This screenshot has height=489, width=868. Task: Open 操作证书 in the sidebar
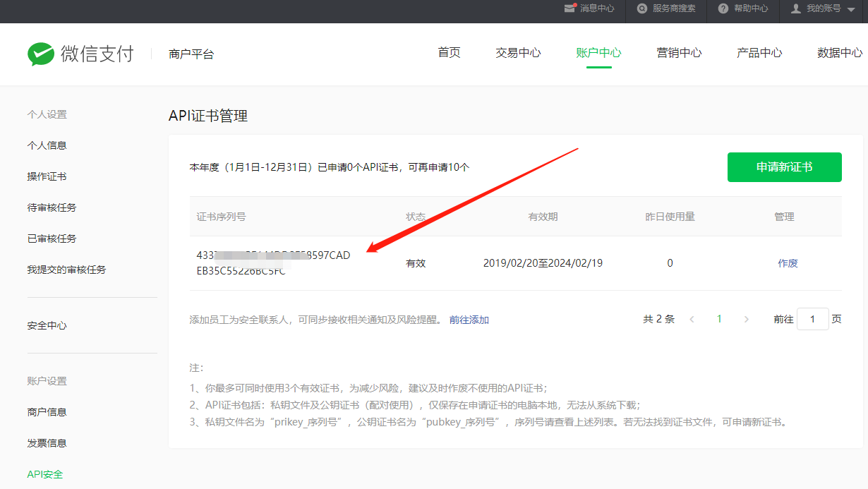(x=47, y=176)
